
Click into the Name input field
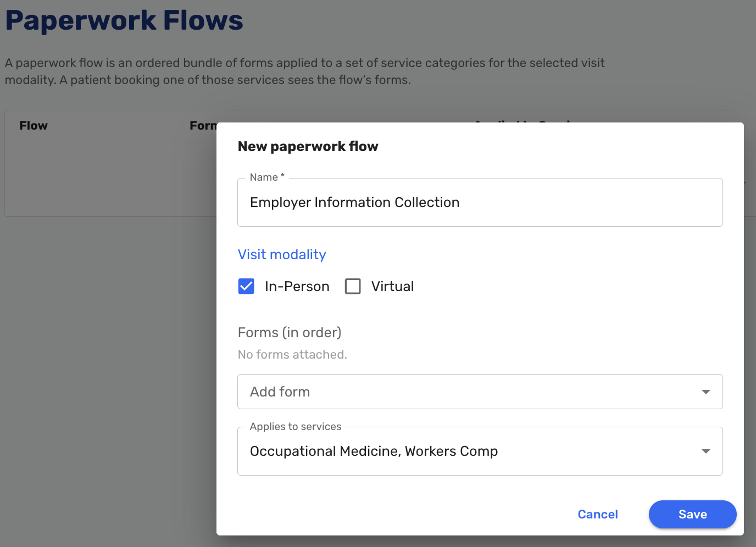click(x=480, y=202)
